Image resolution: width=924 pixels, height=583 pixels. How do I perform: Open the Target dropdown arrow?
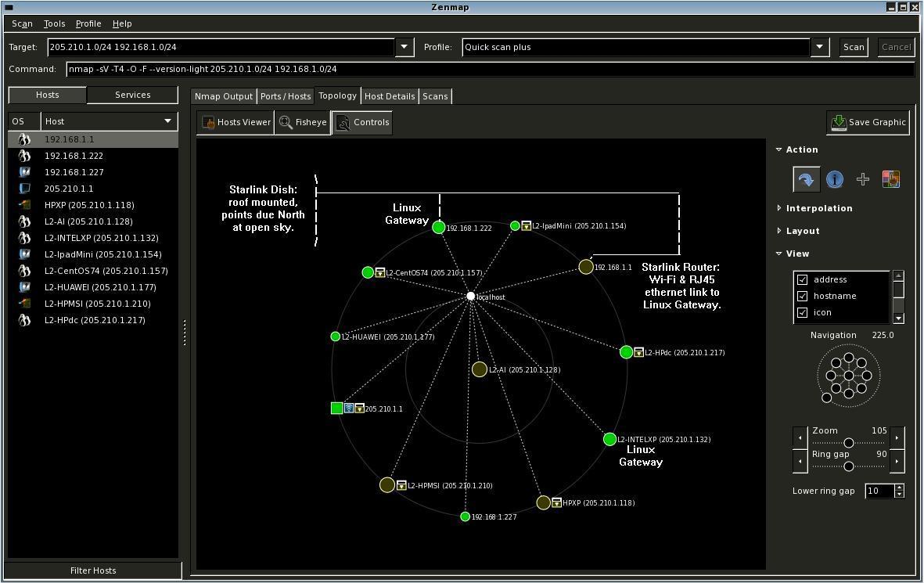(404, 47)
